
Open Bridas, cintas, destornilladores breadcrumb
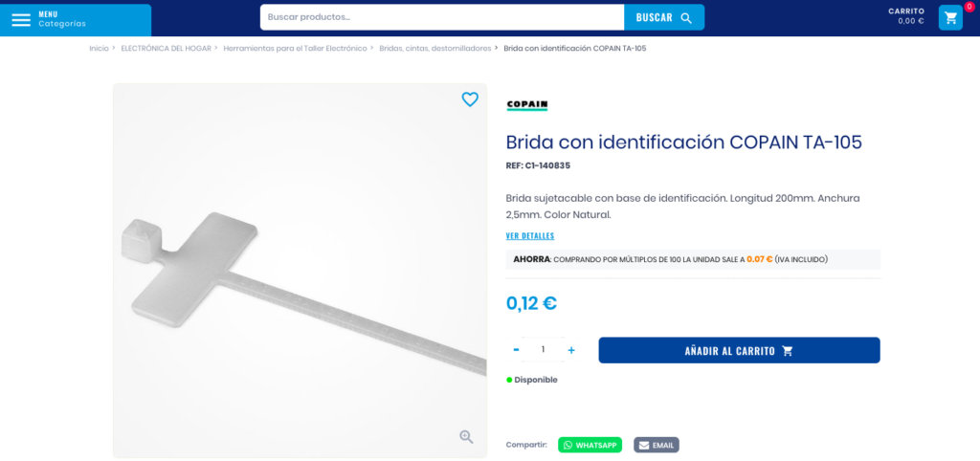pyautogui.click(x=435, y=48)
